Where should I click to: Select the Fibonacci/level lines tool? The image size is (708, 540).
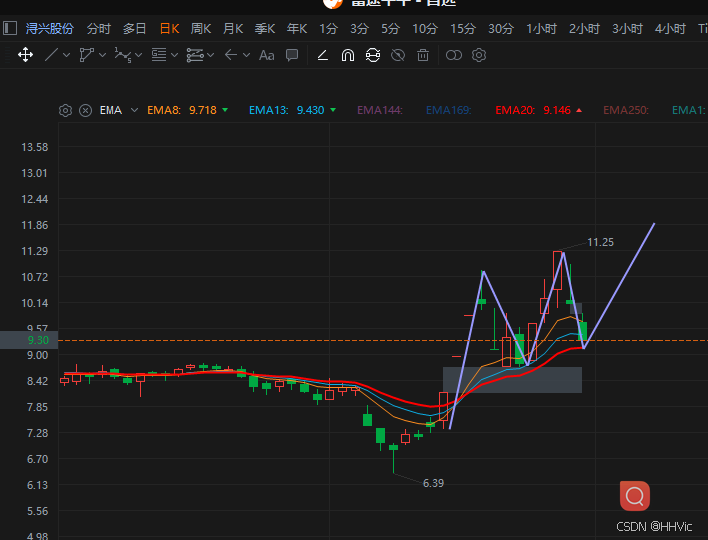click(158, 55)
